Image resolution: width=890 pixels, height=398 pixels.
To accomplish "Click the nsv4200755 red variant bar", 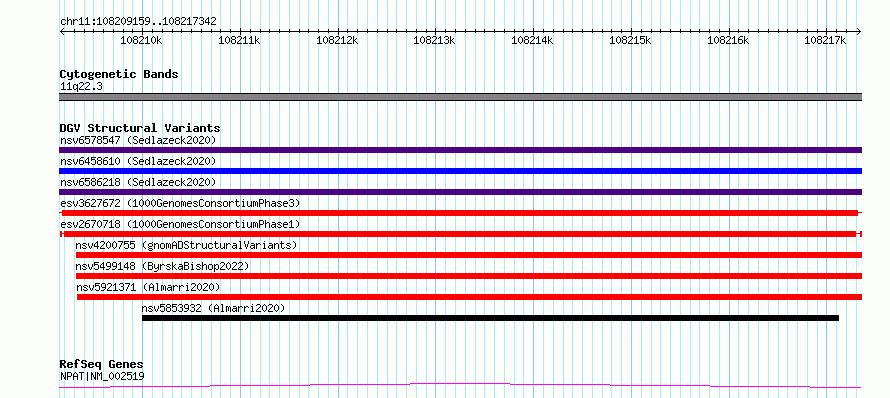I will pos(469,255).
